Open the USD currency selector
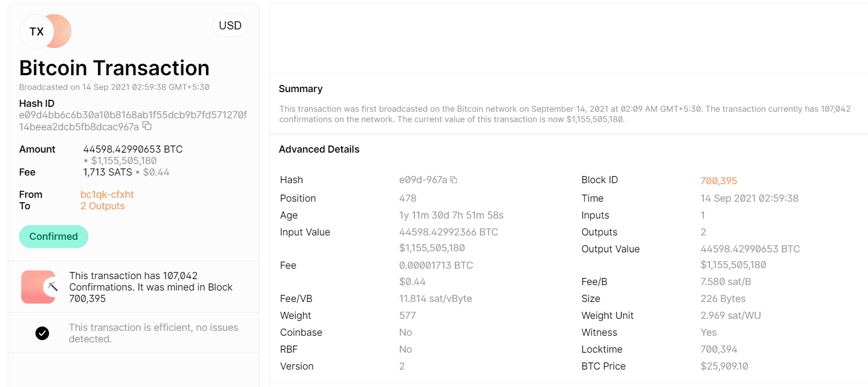Viewport: 868px width, 387px height. pyautogui.click(x=230, y=25)
